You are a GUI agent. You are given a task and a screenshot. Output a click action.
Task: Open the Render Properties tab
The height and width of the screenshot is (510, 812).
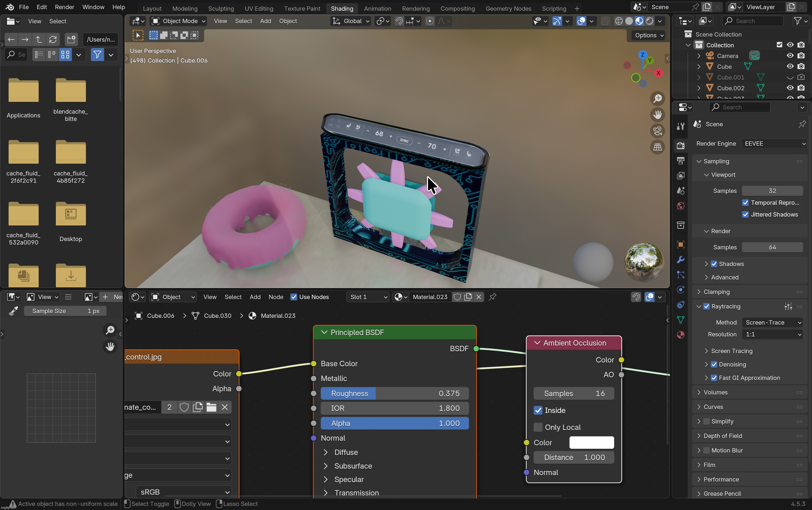coord(680,145)
